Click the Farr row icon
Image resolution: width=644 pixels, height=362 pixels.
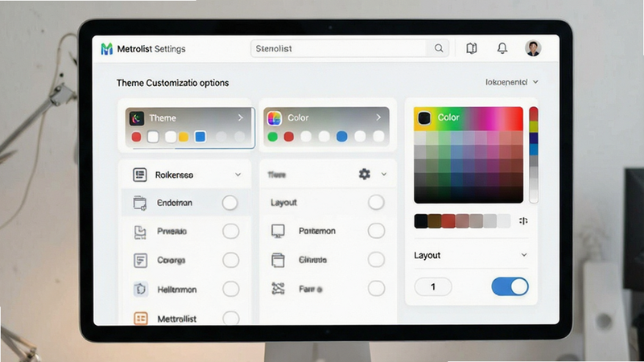pyautogui.click(x=278, y=289)
